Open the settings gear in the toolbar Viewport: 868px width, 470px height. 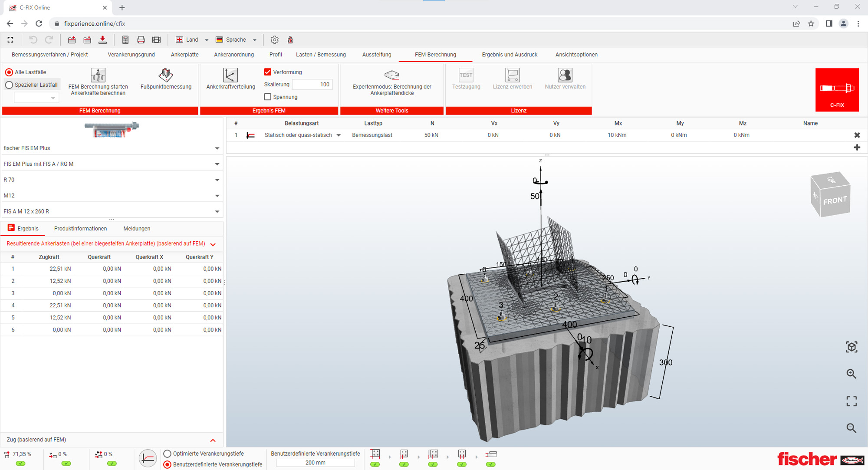(x=275, y=39)
